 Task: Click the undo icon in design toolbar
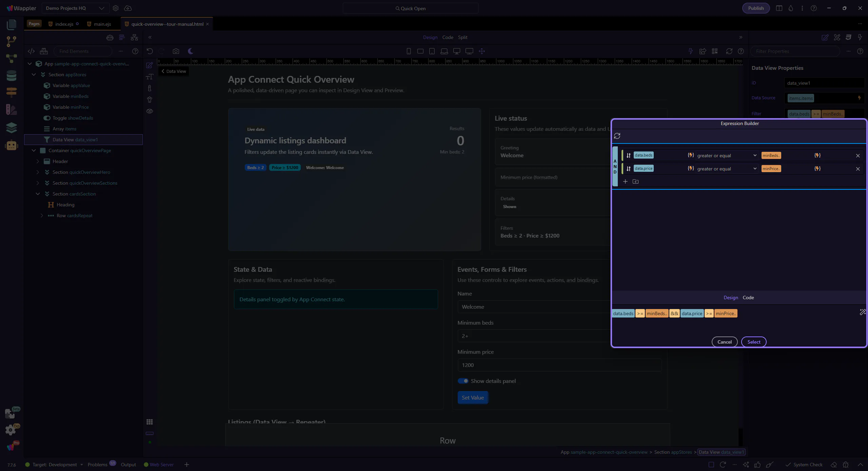(150, 51)
